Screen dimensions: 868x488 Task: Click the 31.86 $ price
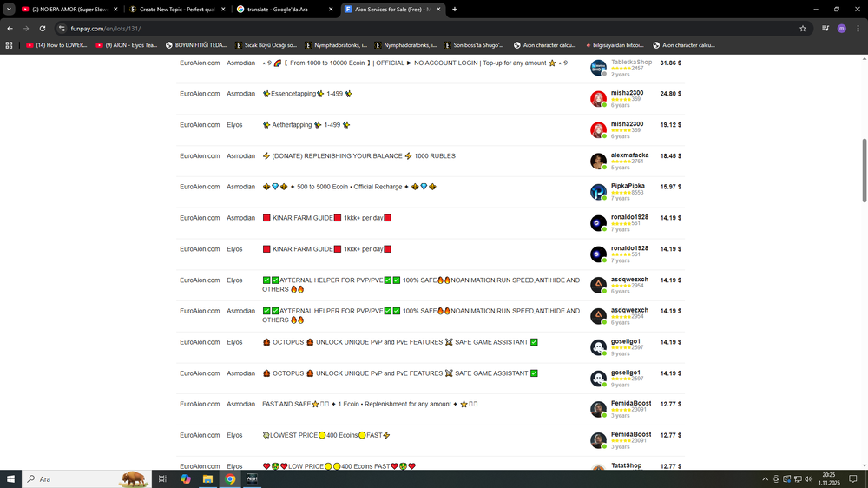670,63
